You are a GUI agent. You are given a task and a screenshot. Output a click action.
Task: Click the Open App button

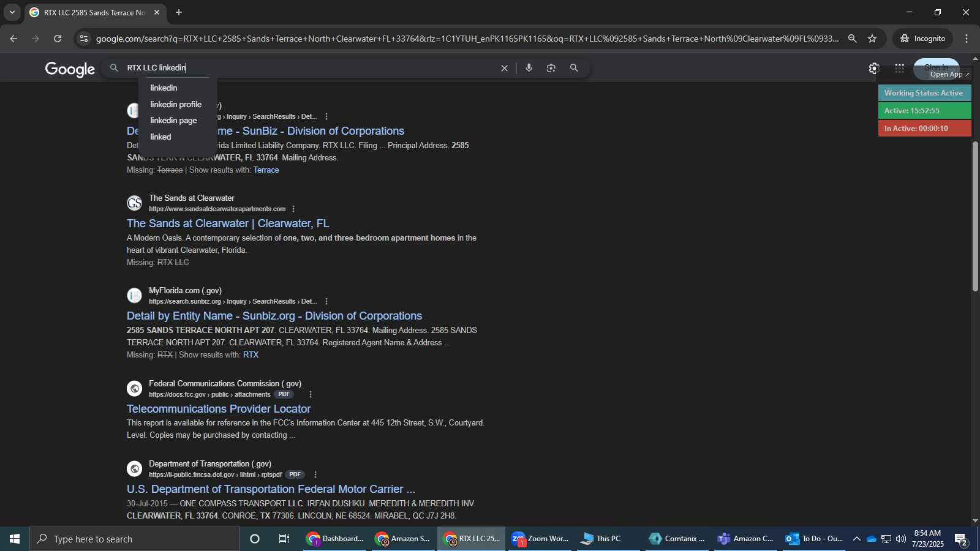pos(949,74)
